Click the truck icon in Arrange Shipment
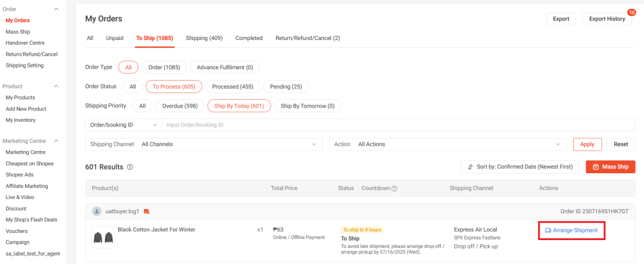 tap(548, 230)
